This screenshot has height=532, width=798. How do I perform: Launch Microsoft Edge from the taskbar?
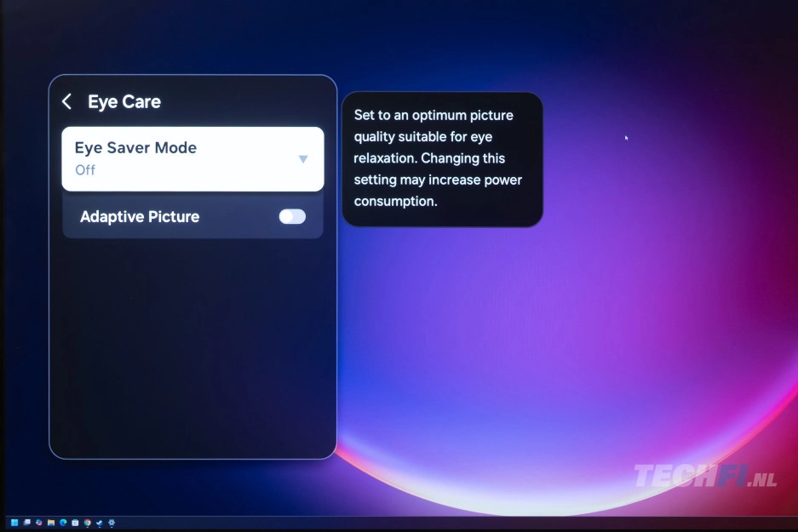[63, 523]
